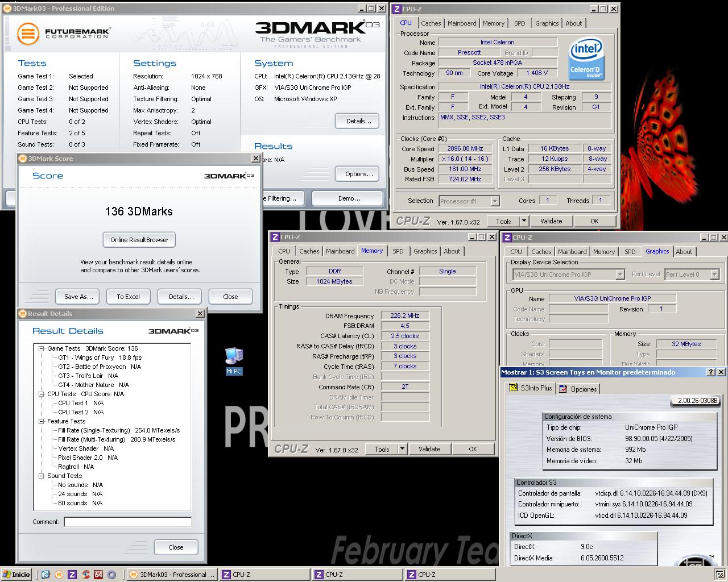Click the 3DMark03 main window title icon
The height and width of the screenshot is (582, 728).
[7, 9]
